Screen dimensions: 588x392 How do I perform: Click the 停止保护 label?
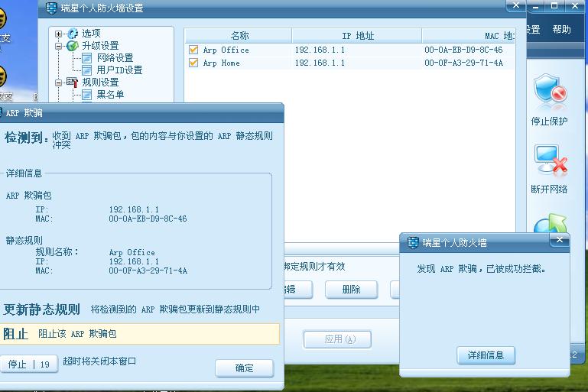pyautogui.click(x=549, y=121)
